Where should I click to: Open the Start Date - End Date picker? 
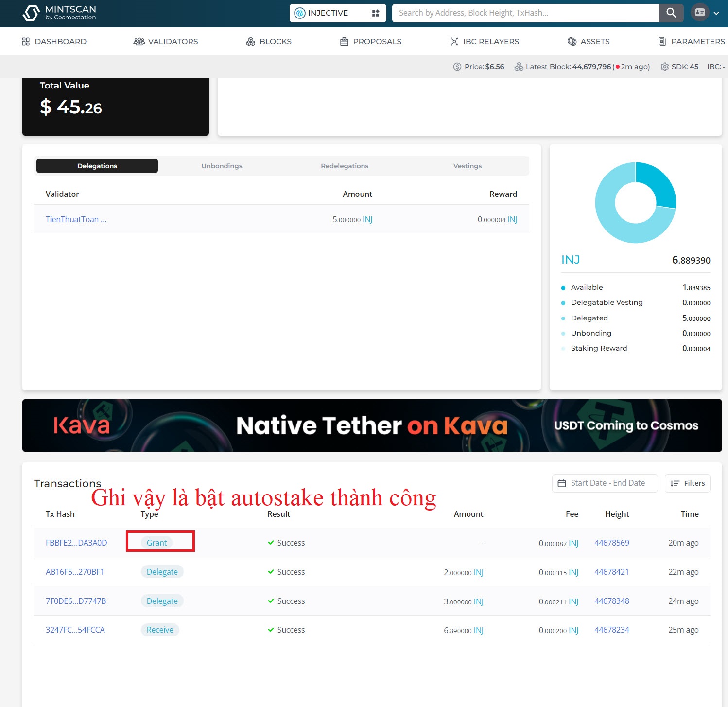click(x=604, y=483)
